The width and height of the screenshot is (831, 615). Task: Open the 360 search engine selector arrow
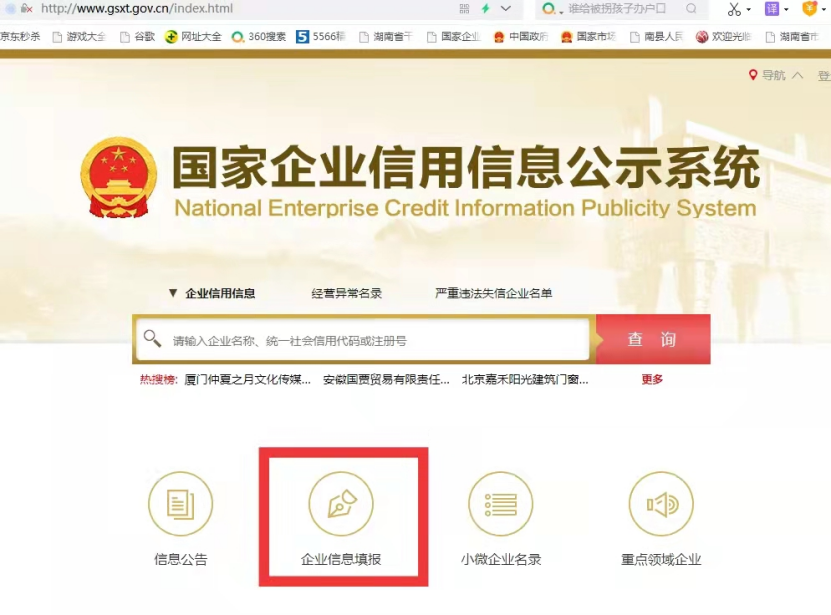[561, 12]
